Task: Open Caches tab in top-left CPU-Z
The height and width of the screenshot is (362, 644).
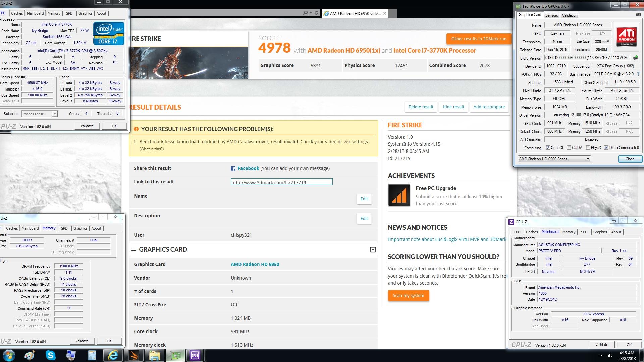Action: pos(17,13)
